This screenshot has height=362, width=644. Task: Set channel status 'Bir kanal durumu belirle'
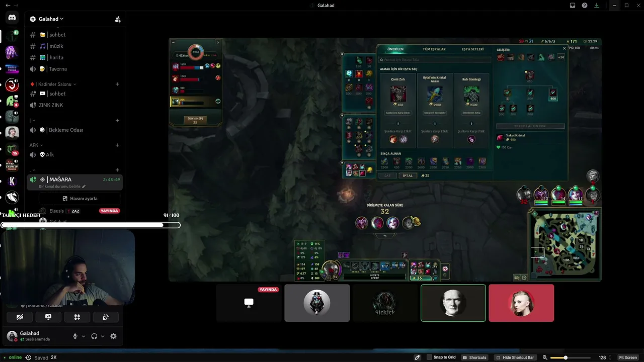pyautogui.click(x=62, y=187)
